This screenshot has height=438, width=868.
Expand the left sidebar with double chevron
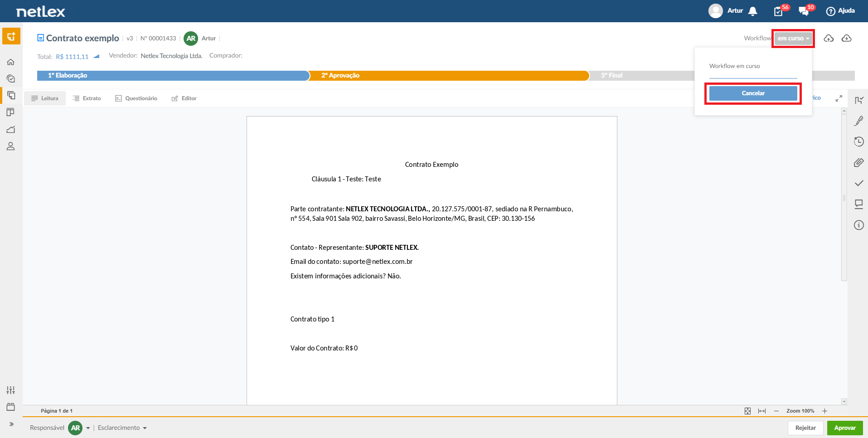(11, 424)
